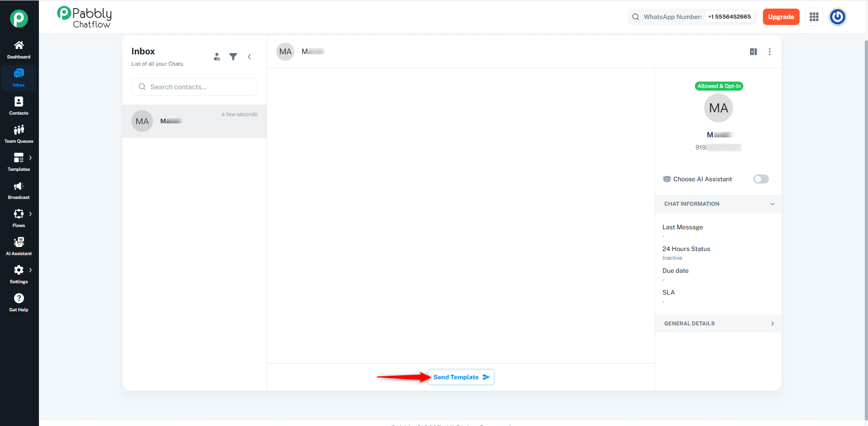Open the apps grid menu
Screen dimensions: 868x426
coord(814,17)
